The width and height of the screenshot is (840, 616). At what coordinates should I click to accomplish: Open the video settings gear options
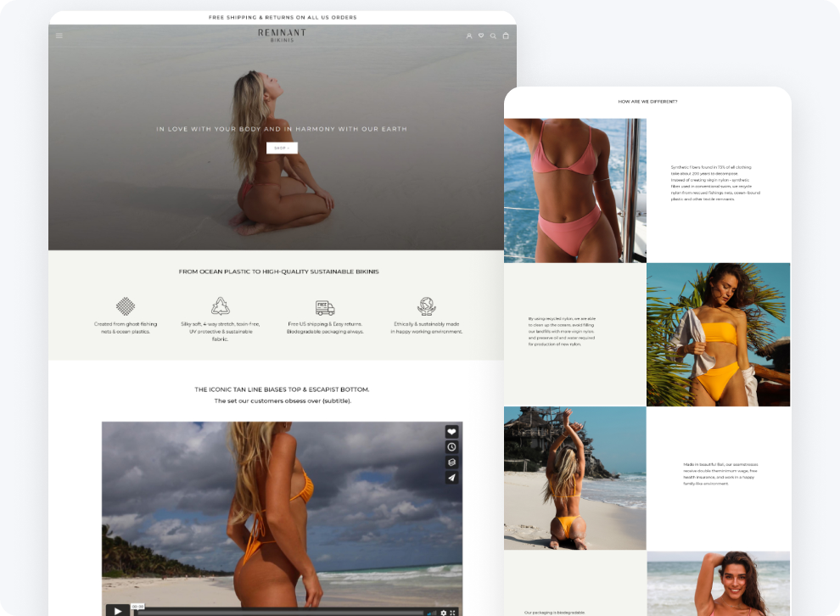[444, 612]
